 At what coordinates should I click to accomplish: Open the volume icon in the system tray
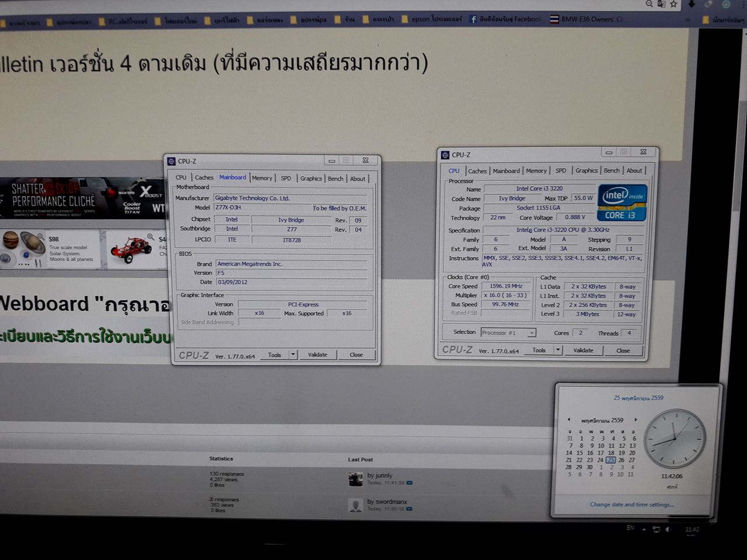668,529
